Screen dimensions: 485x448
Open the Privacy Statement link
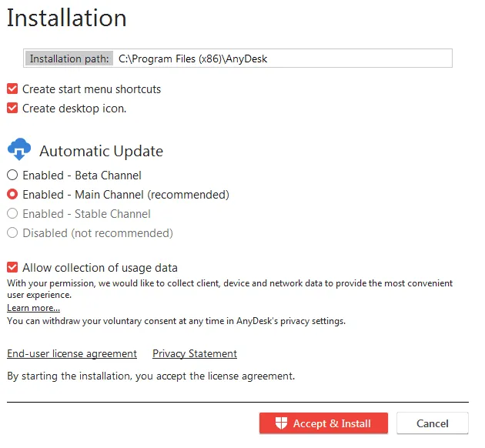(x=195, y=353)
